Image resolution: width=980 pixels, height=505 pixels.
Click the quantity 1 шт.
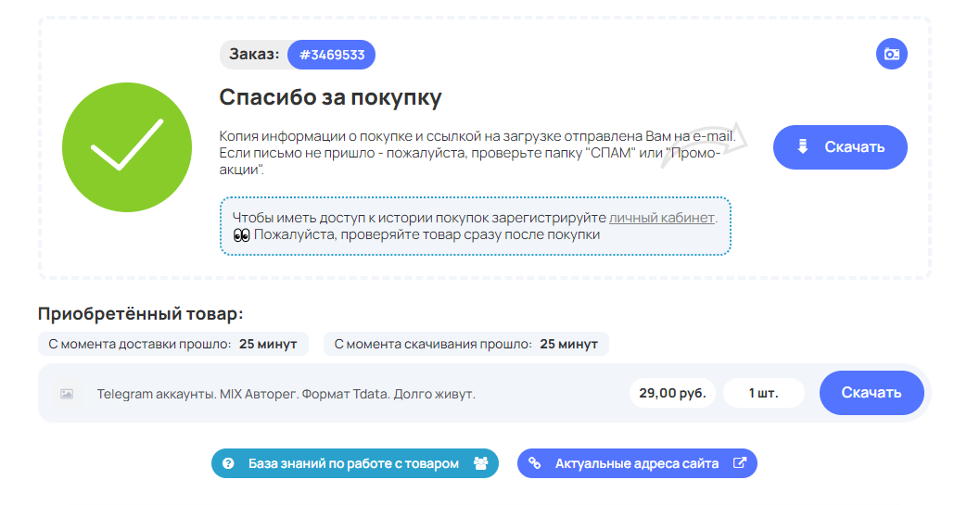764,393
